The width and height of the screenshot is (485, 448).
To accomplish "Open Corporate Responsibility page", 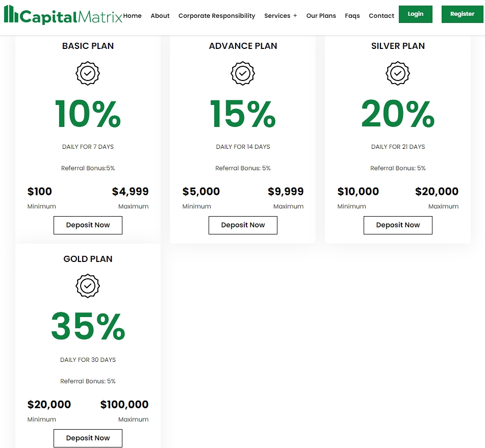I will coord(217,16).
